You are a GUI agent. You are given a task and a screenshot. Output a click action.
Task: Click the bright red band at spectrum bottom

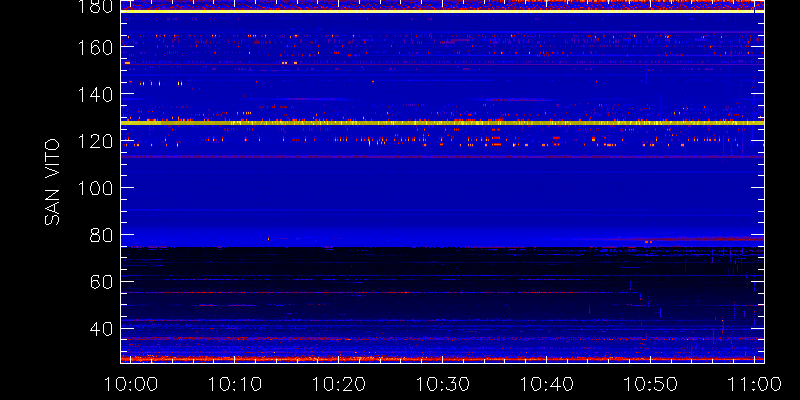point(442,359)
